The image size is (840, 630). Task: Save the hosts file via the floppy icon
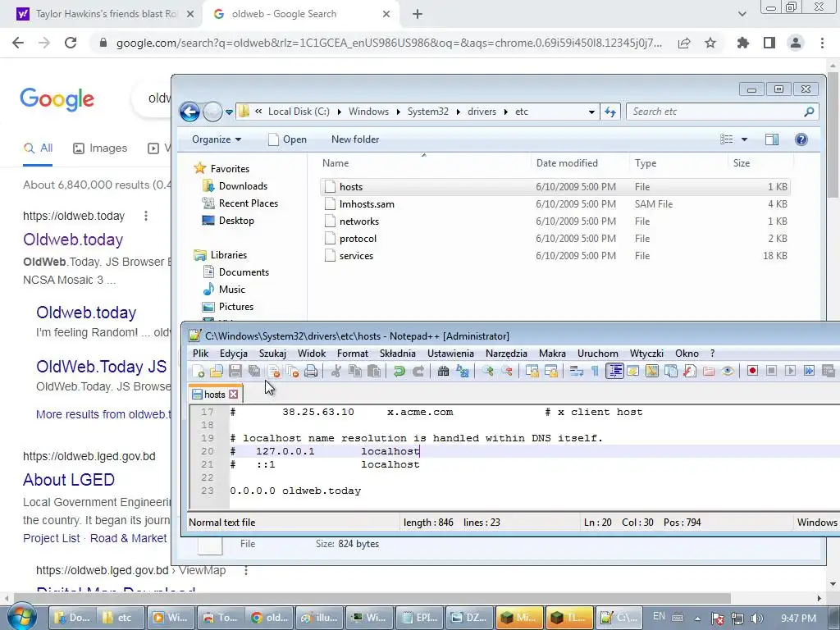(235, 371)
